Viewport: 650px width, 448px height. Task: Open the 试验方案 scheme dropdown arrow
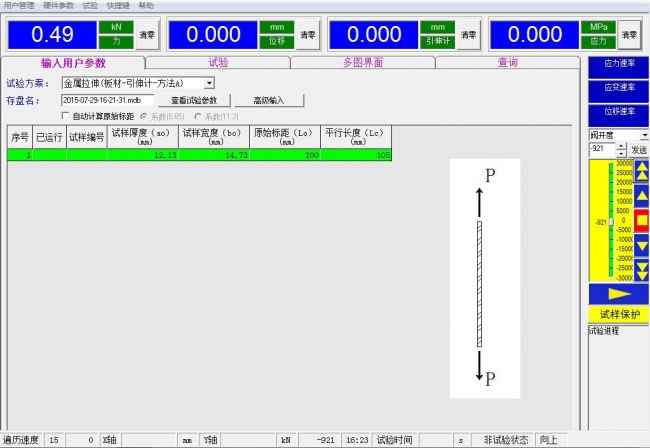click(210, 83)
